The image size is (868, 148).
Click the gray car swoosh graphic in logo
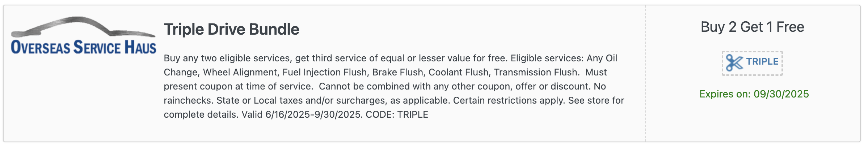pyautogui.click(x=83, y=27)
